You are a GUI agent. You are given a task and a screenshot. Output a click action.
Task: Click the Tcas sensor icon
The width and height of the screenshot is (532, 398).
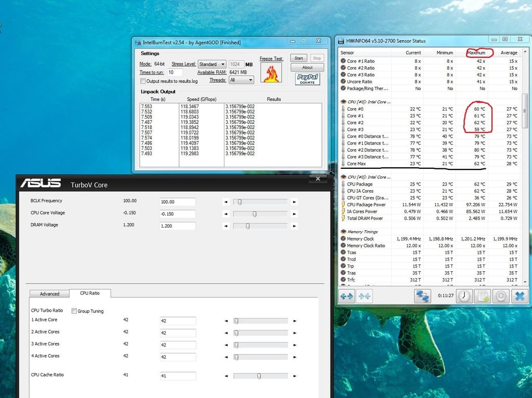tap(343, 253)
